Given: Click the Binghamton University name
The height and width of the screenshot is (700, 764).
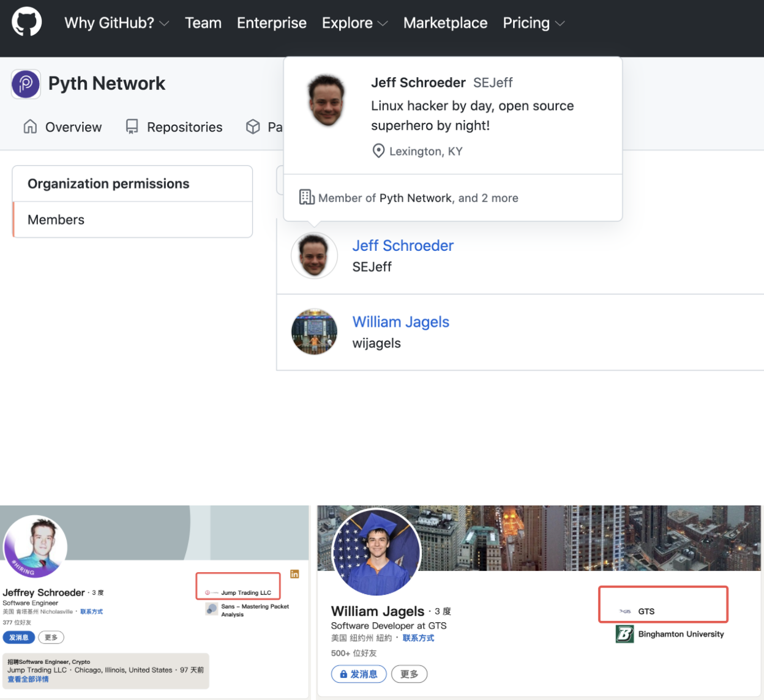Looking at the screenshot, I should click(681, 634).
